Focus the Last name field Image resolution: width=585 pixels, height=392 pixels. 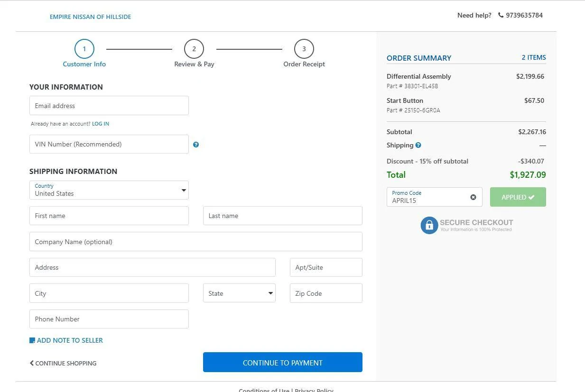[283, 216]
